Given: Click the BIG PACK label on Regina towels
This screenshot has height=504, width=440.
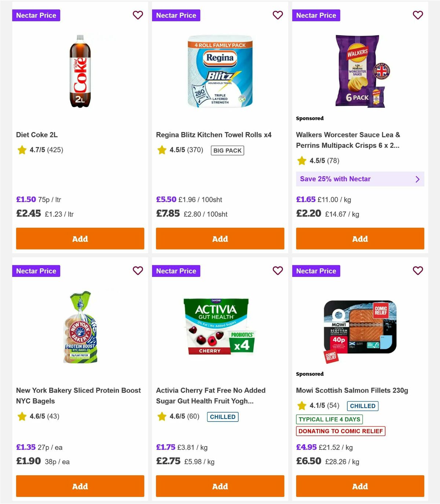Looking at the screenshot, I should coord(227,150).
